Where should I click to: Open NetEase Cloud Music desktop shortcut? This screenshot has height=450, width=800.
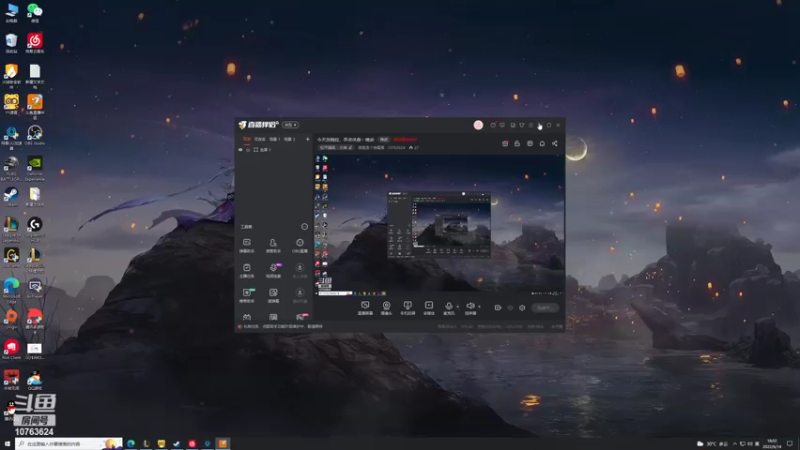tap(35, 43)
